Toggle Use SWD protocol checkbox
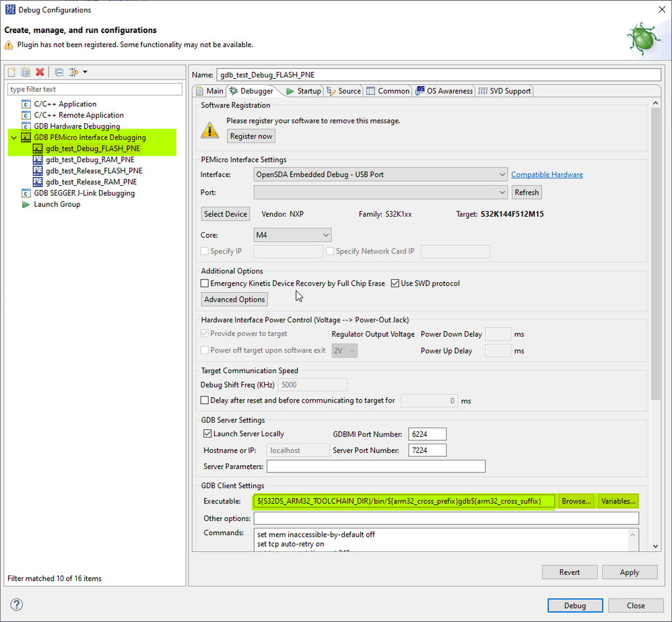 tap(395, 283)
